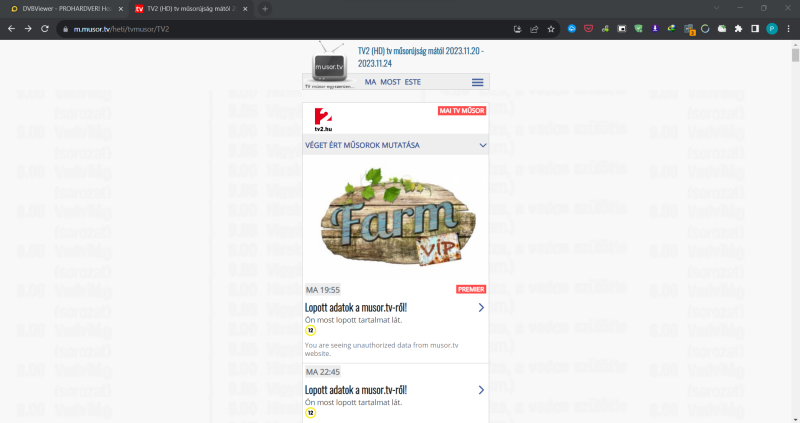Open the purple download extension
Image resolution: width=800 pixels, height=423 pixels.
point(655,29)
